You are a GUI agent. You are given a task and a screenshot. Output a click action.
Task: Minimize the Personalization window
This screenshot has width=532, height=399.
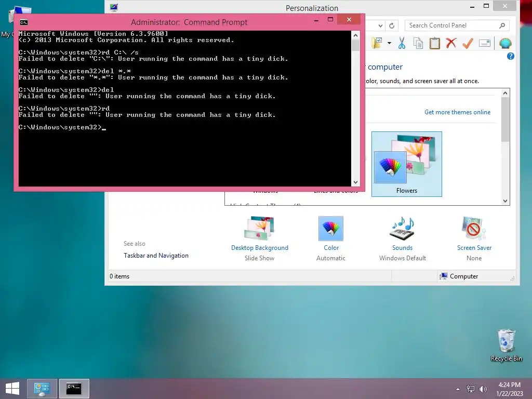click(472, 6)
